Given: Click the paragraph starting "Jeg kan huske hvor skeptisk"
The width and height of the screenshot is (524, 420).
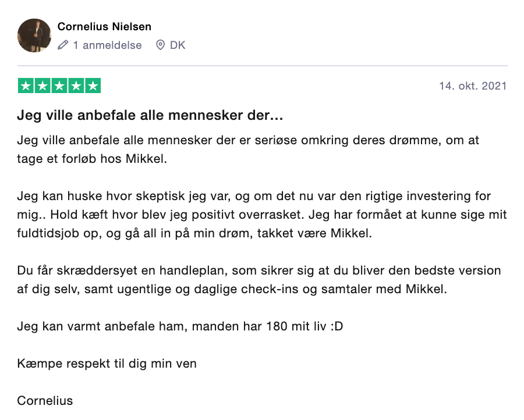Looking at the screenshot, I should pyautogui.click(x=262, y=214).
